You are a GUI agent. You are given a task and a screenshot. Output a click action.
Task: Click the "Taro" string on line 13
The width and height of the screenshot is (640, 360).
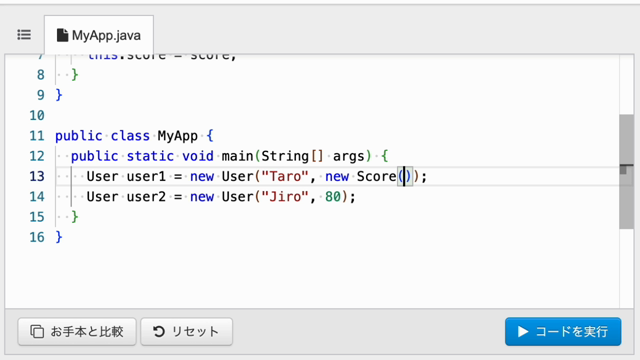pos(285,176)
